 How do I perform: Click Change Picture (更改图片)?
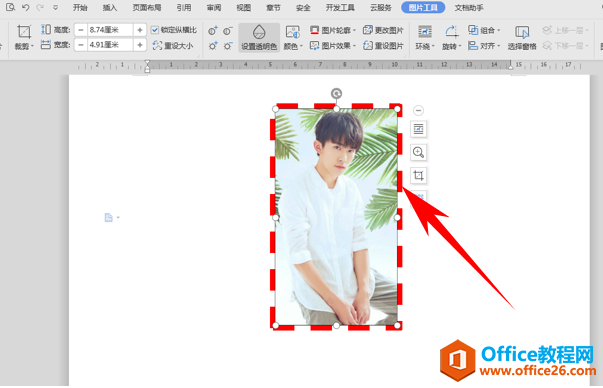point(383,30)
